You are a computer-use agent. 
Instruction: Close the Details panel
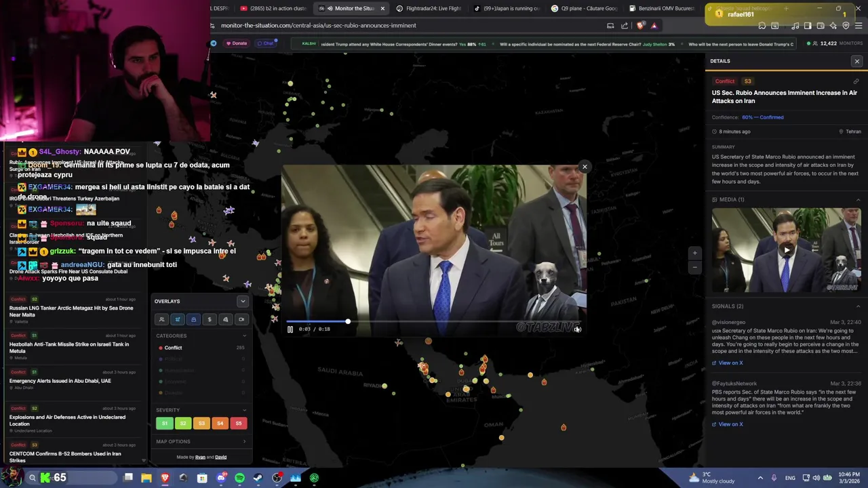856,61
